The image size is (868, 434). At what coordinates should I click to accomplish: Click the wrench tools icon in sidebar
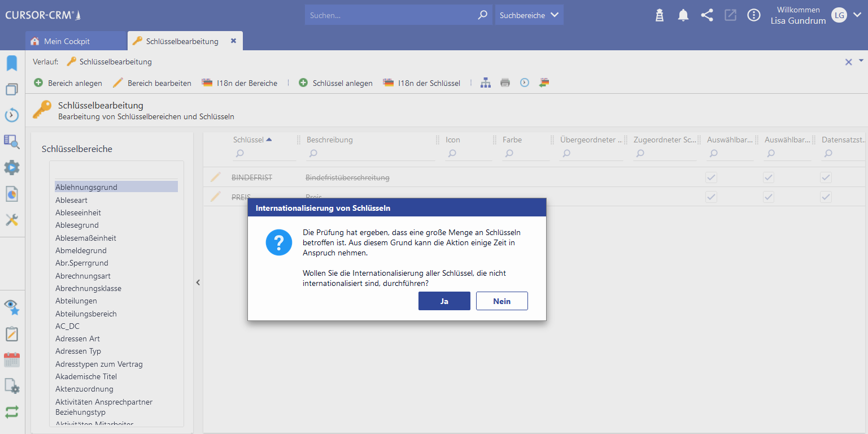[x=12, y=220]
